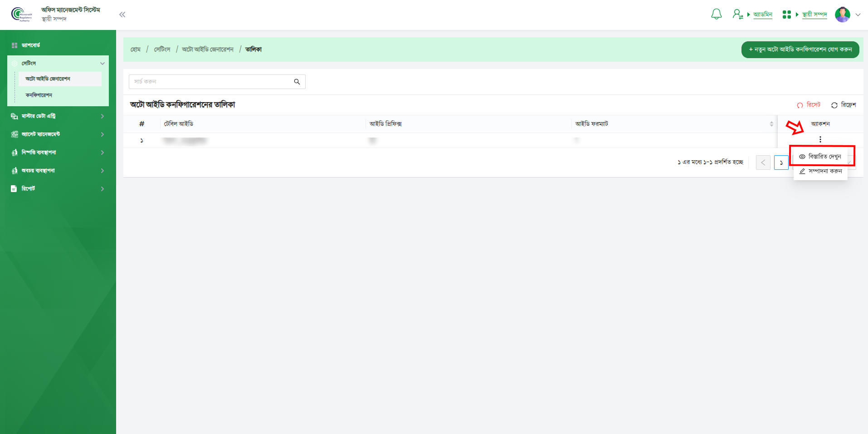Screen dimensions: 868x434
Task: Click the search magnifier icon
Action: pyautogui.click(x=297, y=82)
